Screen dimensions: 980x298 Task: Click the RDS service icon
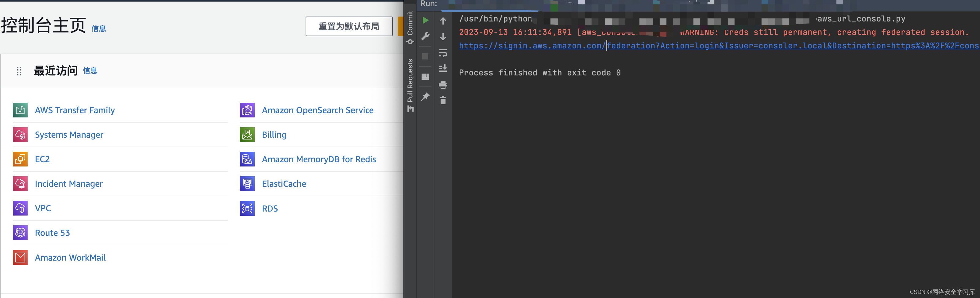247,208
